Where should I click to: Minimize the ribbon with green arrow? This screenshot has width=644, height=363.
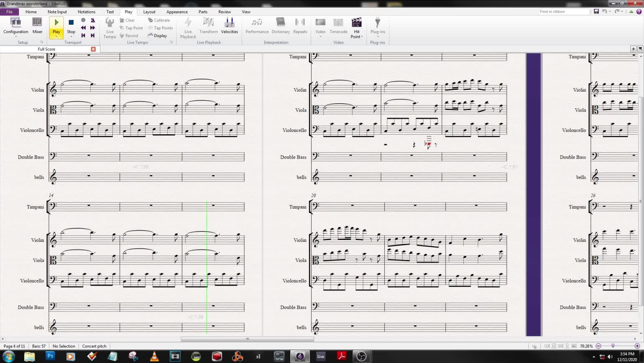(x=631, y=12)
